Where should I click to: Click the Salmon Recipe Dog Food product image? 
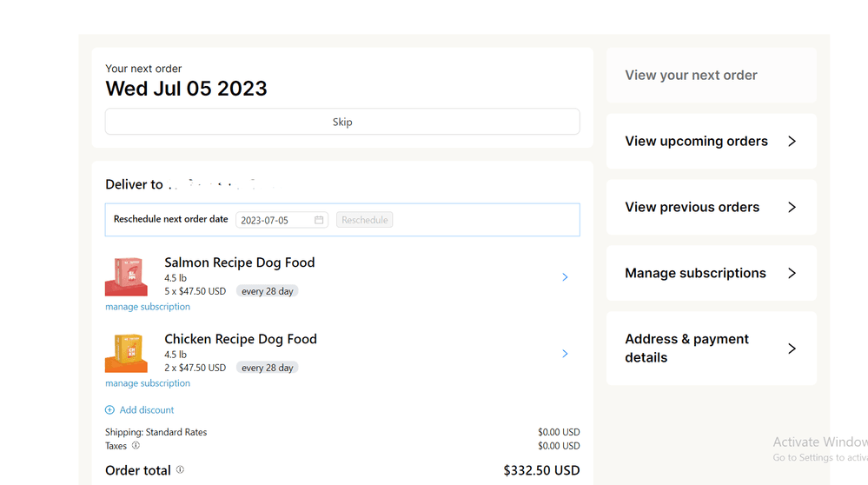[126, 276]
